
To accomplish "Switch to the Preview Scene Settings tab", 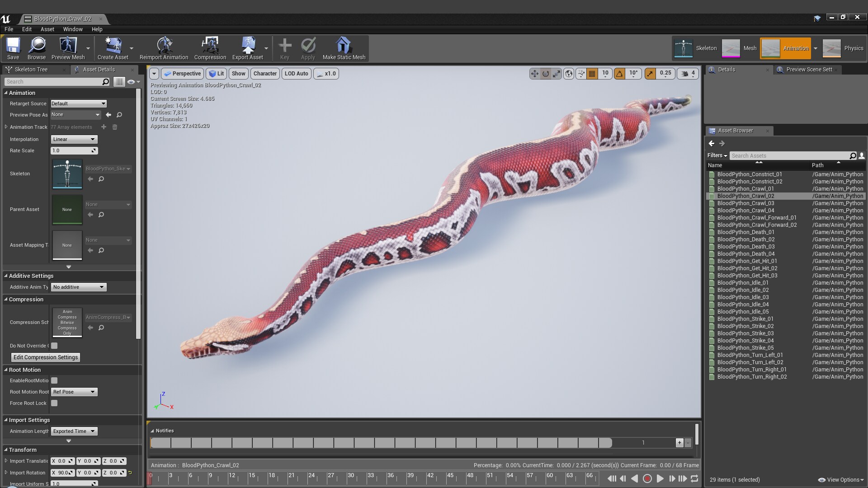I will coord(808,69).
